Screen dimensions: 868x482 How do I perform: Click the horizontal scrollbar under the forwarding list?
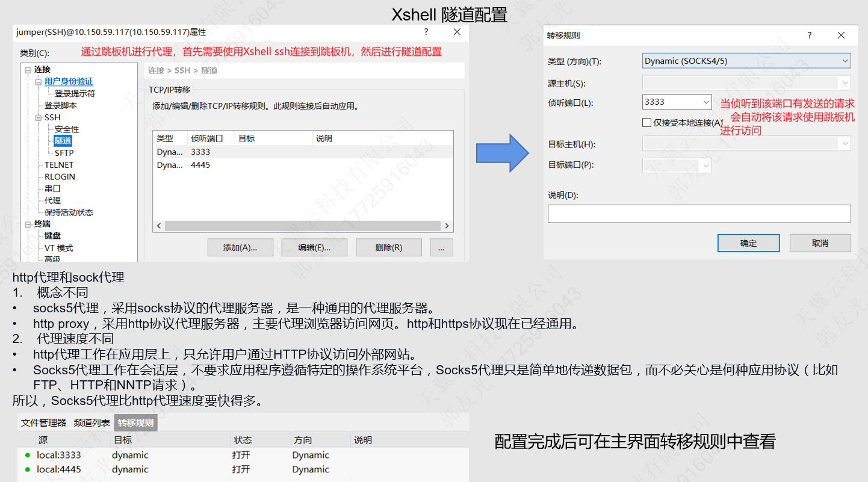pyautogui.click(x=301, y=225)
